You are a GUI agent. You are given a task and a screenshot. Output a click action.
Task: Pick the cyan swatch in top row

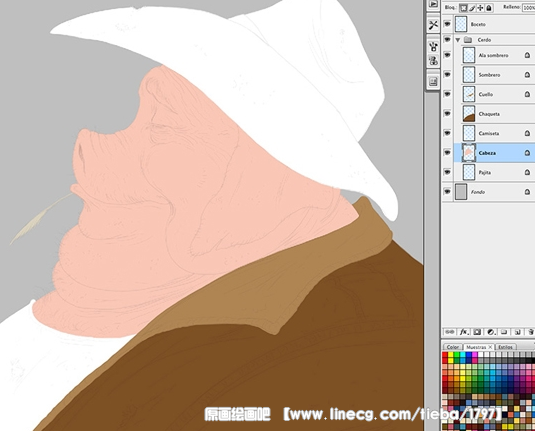coord(463,355)
